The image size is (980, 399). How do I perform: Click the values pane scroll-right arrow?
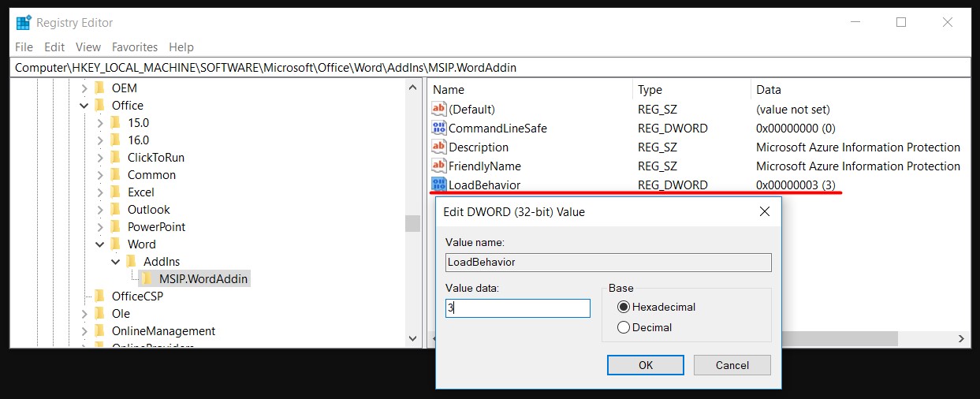pyautogui.click(x=962, y=338)
